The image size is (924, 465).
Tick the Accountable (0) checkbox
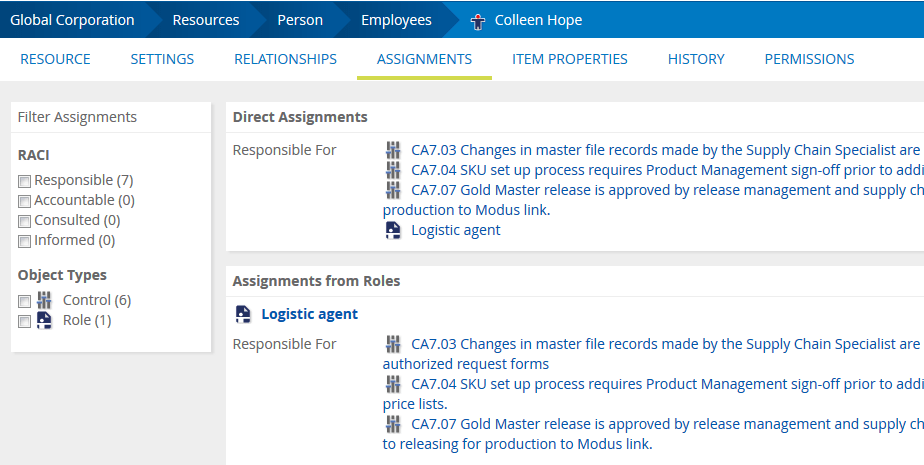click(x=24, y=201)
